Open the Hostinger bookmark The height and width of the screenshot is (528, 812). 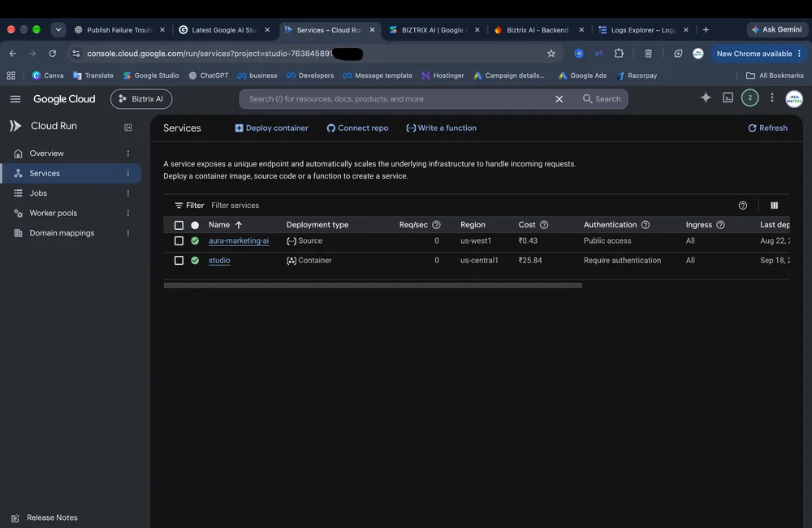click(x=443, y=76)
